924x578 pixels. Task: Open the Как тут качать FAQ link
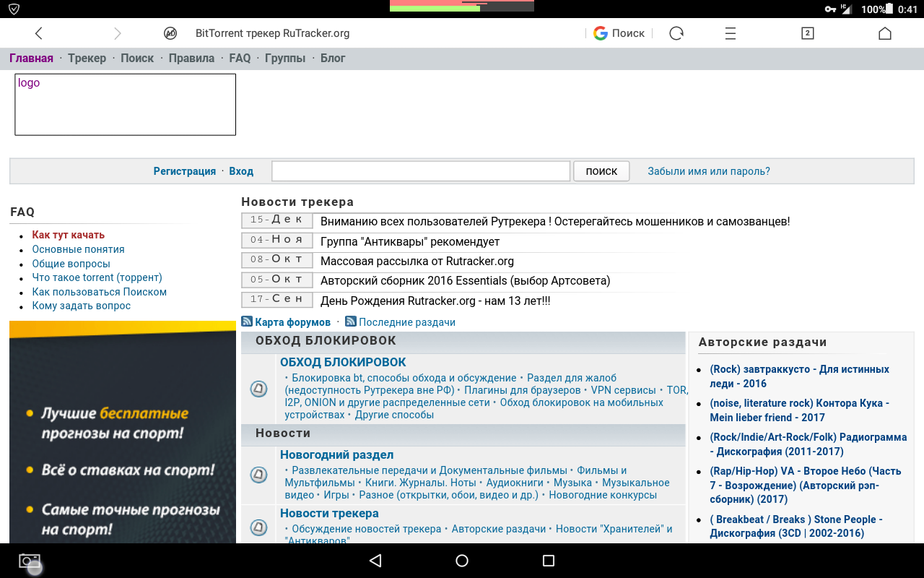[x=69, y=235]
